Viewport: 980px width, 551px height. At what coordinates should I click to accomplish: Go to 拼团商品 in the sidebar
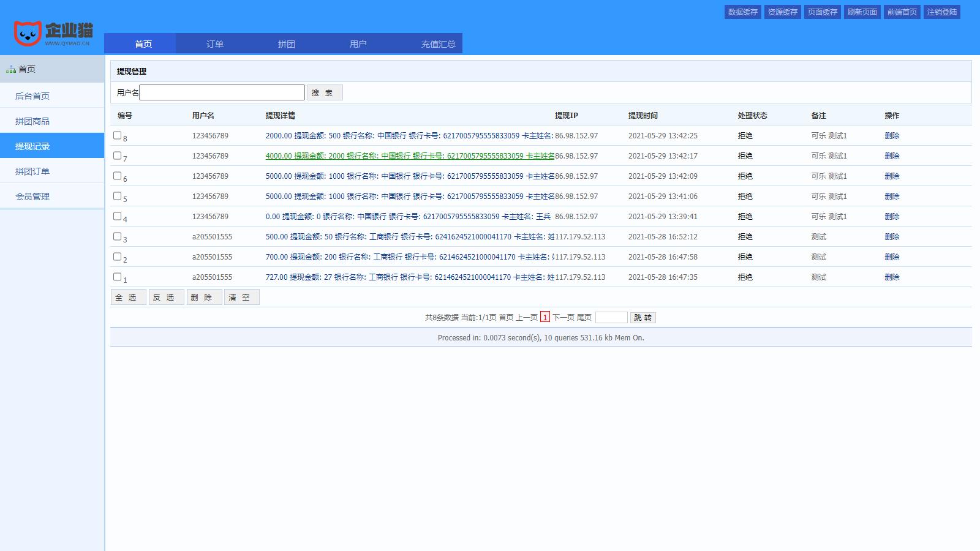[x=32, y=121]
